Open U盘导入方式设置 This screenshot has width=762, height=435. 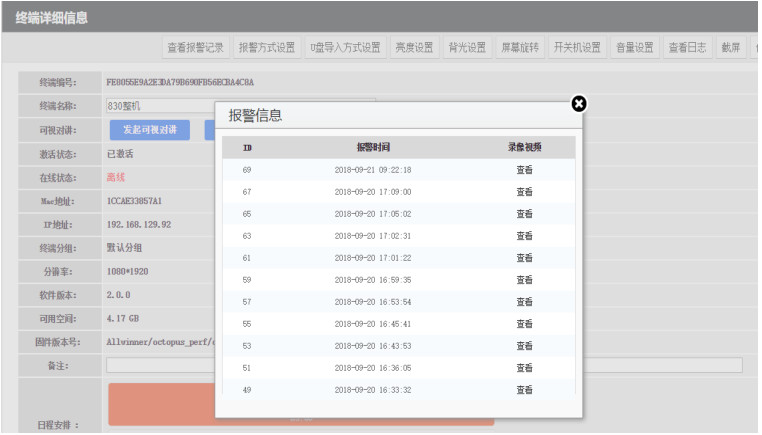(x=346, y=48)
